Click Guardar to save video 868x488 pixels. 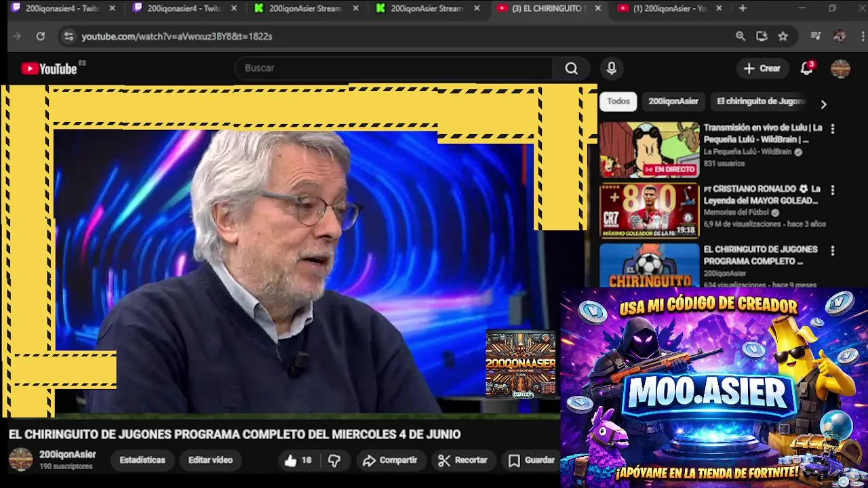[x=532, y=460]
